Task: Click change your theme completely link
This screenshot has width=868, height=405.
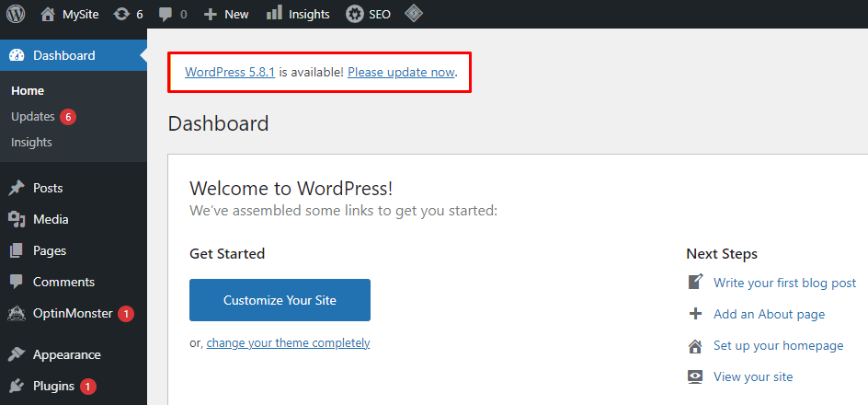Action: click(288, 343)
